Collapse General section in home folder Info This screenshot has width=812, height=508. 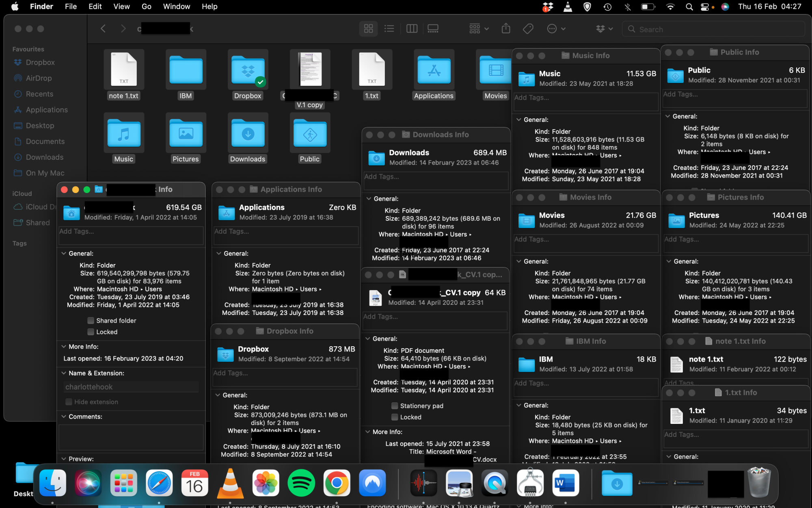coord(64,254)
